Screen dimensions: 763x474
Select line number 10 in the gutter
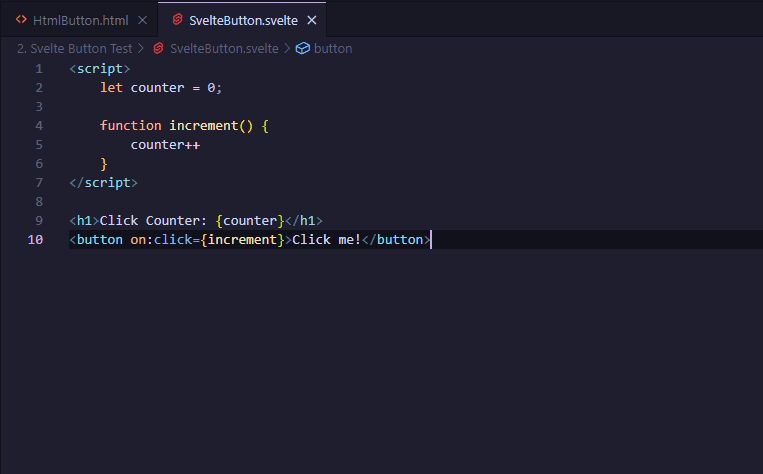point(36,240)
